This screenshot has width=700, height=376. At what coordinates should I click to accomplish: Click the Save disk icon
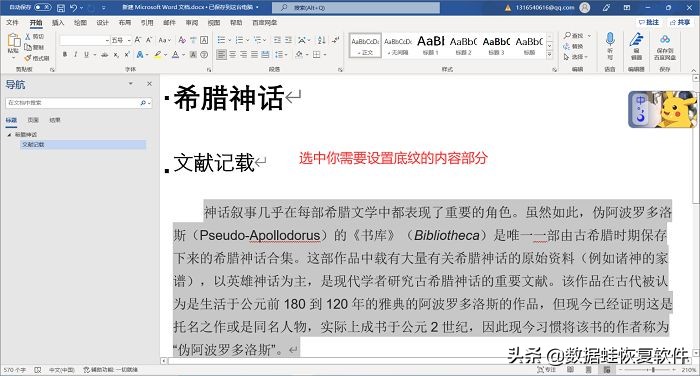(61, 8)
